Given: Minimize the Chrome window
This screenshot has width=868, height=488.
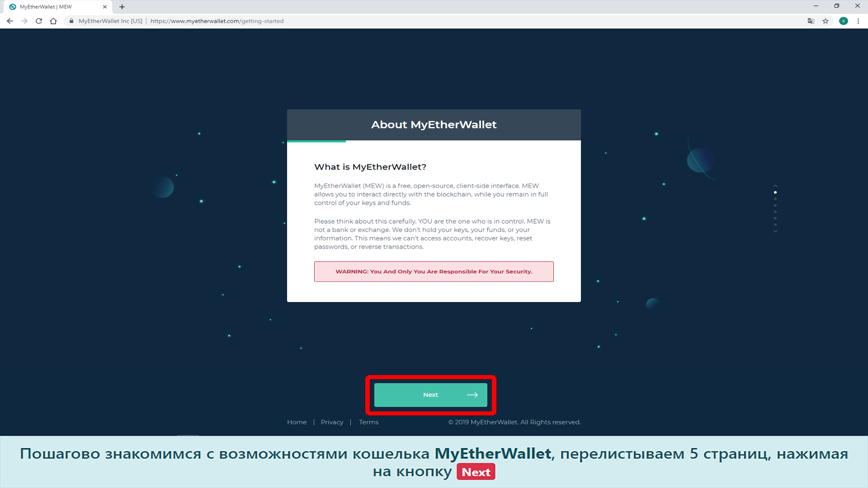Looking at the screenshot, I should pos(816,6).
